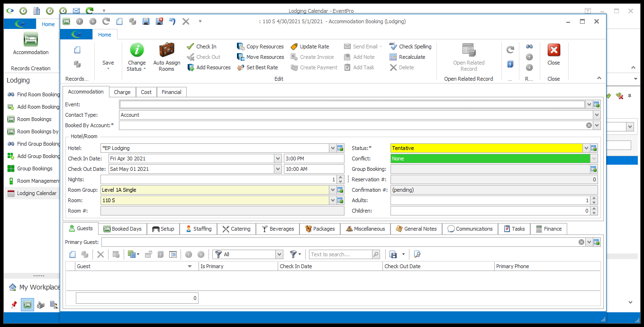Click the preview magnifier icon in guests grid toolbar
Image resolution: width=644 pixels, height=327 pixels.
click(x=417, y=254)
